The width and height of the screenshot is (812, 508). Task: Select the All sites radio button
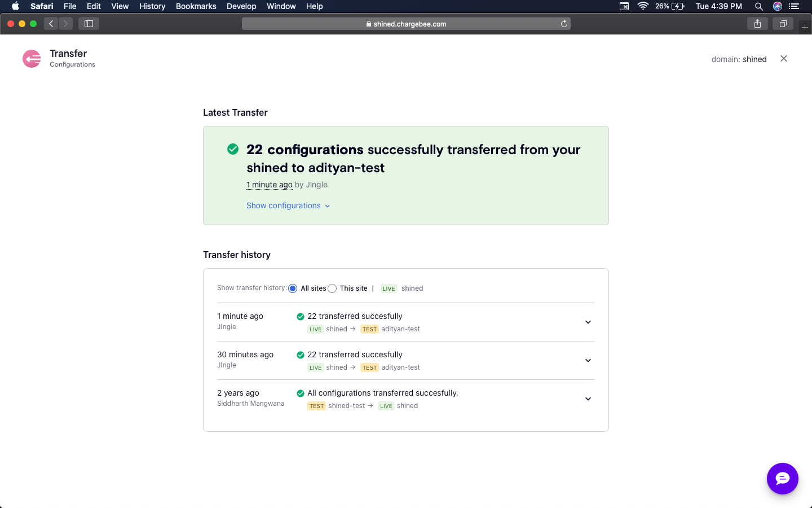293,288
